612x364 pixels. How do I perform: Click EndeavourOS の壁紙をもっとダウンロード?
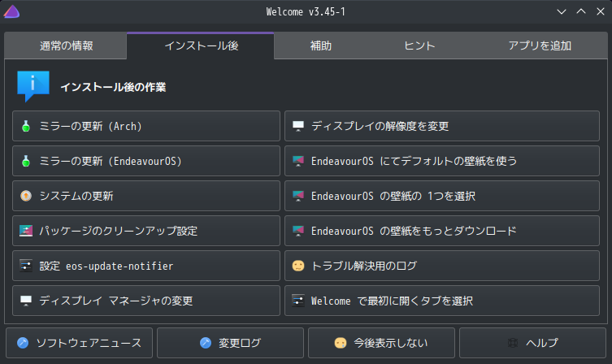pos(442,231)
